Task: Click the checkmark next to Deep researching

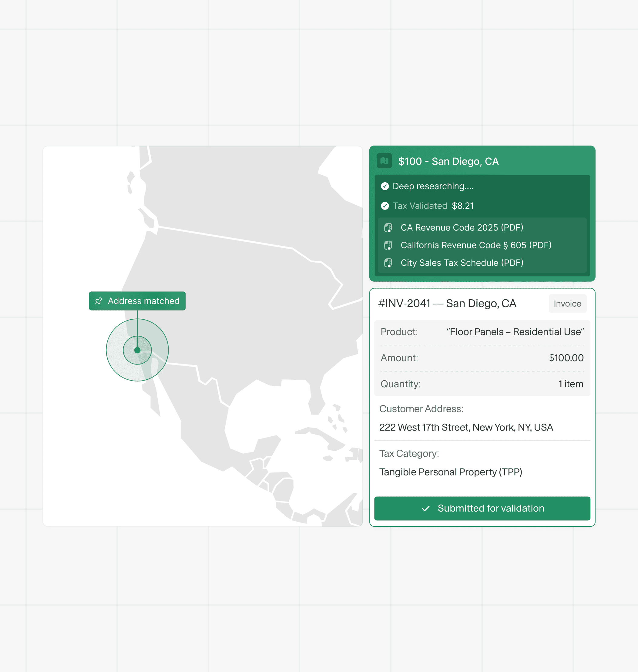Action: [x=384, y=186]
